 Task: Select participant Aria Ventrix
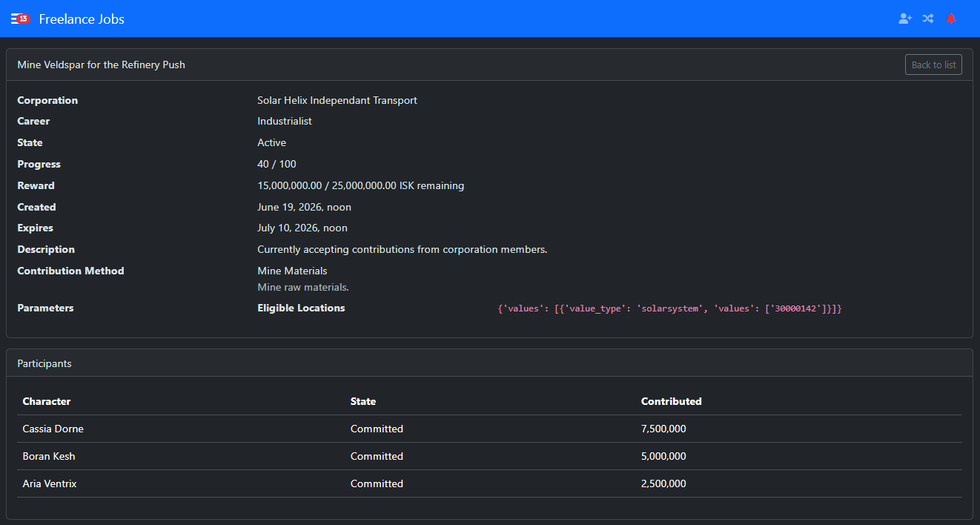pyautogui.click(x=50, y=483)
